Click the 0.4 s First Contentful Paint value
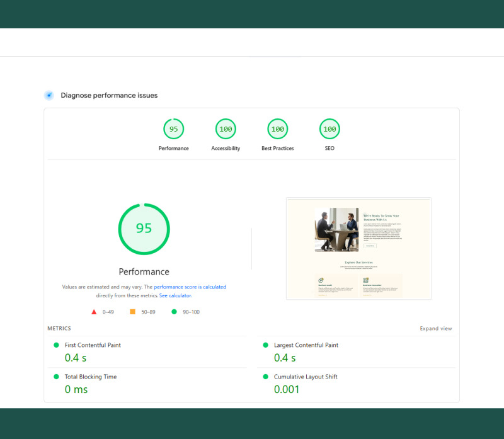Screen dimensions: 504x439 click(75, 358)
